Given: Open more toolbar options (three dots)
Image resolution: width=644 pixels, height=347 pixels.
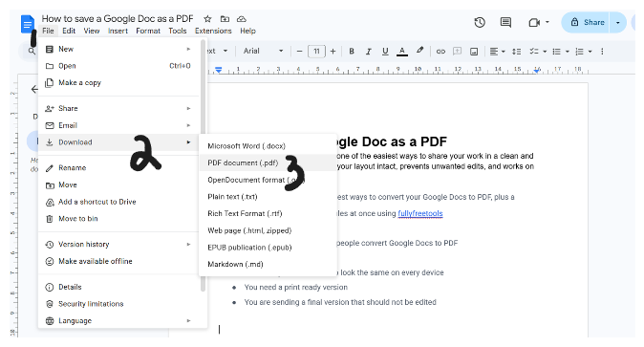Looking at the screenshot, I should (x=602, y=52).
